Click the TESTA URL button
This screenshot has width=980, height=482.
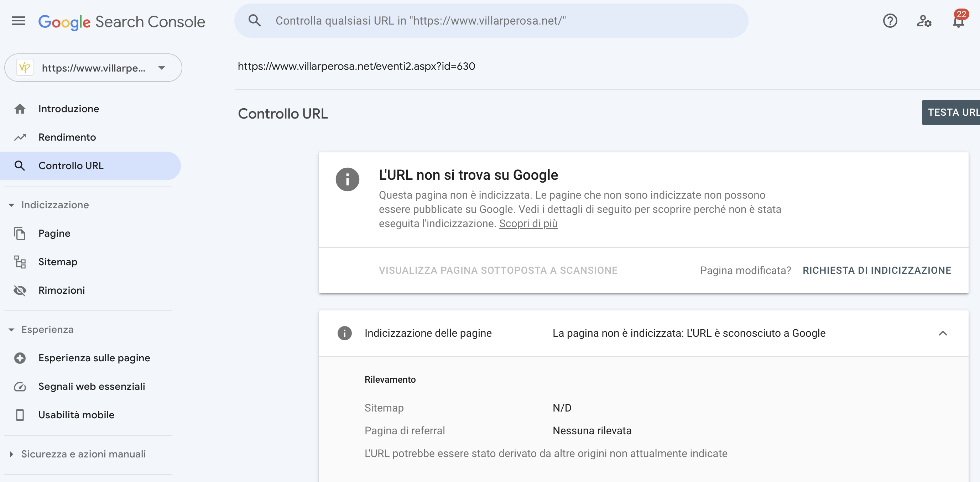tap(951, 112)
